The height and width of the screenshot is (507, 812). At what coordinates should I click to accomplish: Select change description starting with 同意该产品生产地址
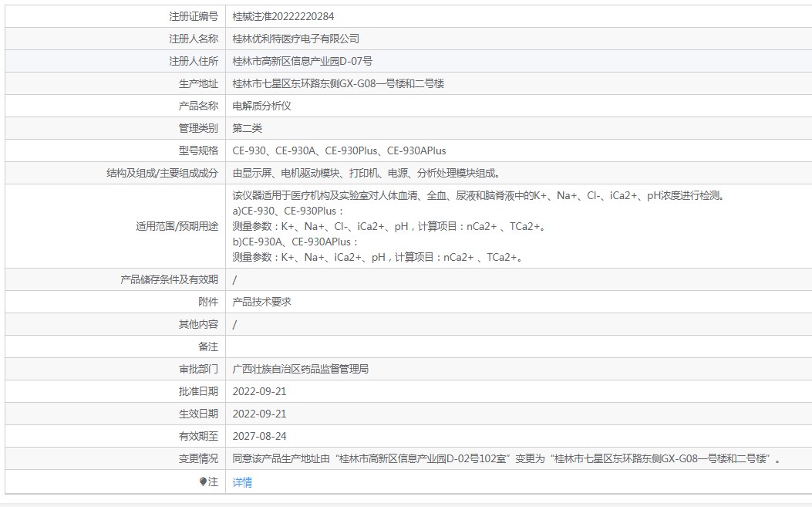(507, 459)
